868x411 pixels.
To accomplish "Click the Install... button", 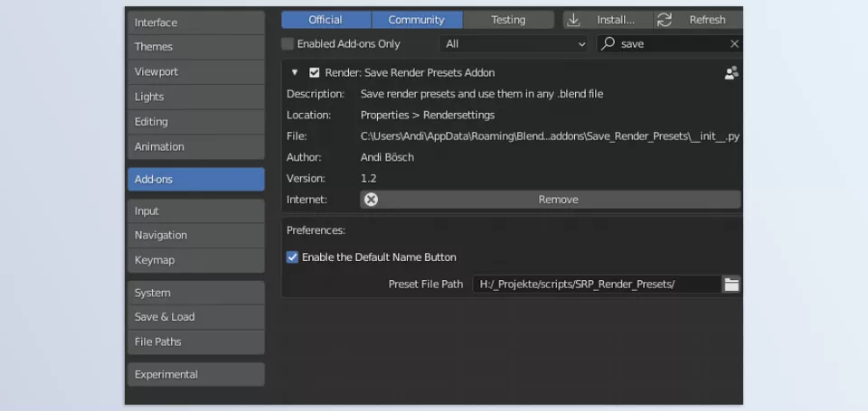I will [609, 20].
